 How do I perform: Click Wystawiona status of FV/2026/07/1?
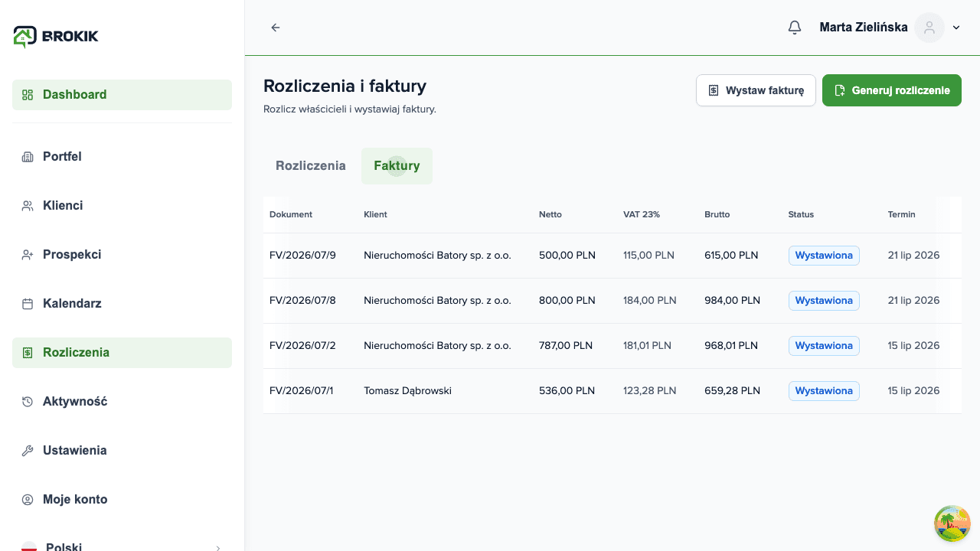[x=824, y=391]
